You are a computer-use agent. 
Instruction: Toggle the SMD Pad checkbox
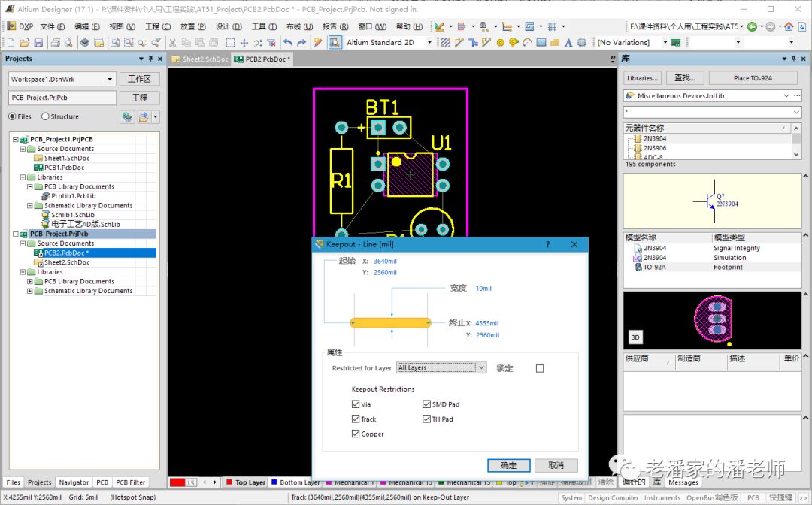coord(427,404)
